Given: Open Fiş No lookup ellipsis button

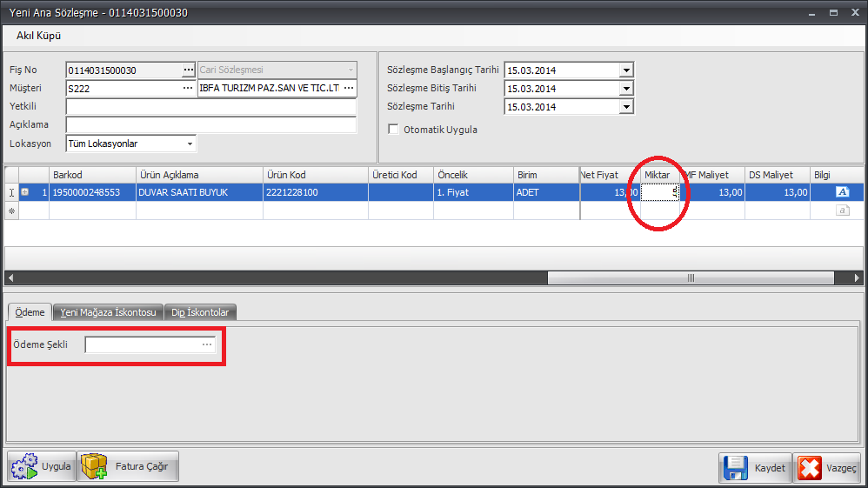Looking at the screenshot, I should click(188, 70).
